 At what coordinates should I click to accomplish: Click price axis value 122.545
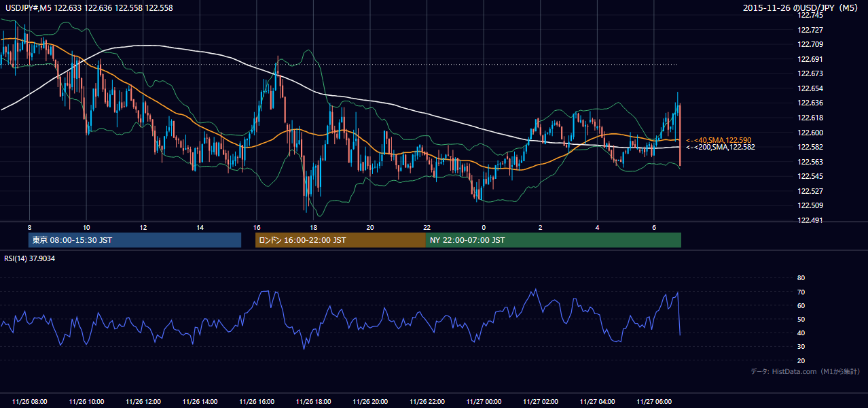click(x=810, y=176)
